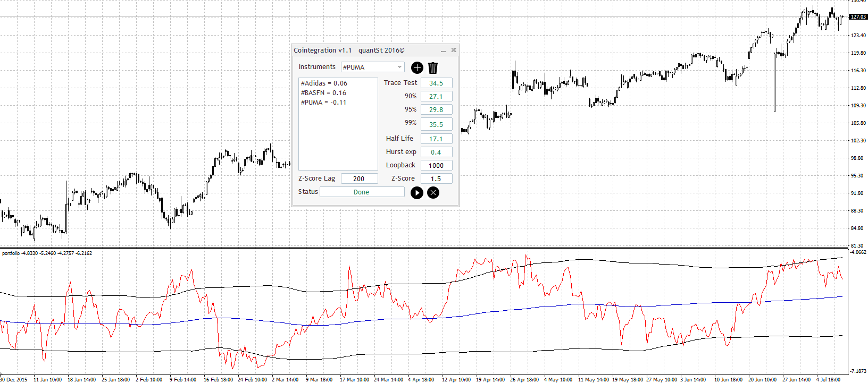The image size is (868, 383).
Task: Click the 127.03 current price label
Action: point(858,17)
